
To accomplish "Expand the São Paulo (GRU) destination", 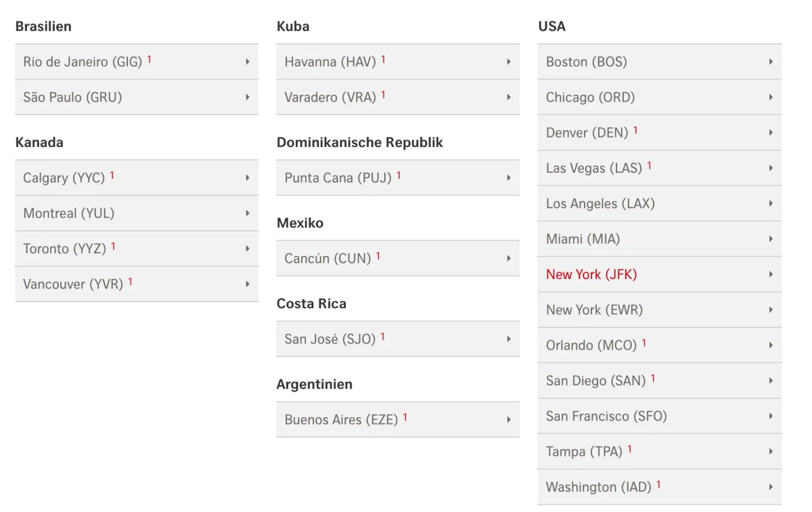I will pos(137,97).
